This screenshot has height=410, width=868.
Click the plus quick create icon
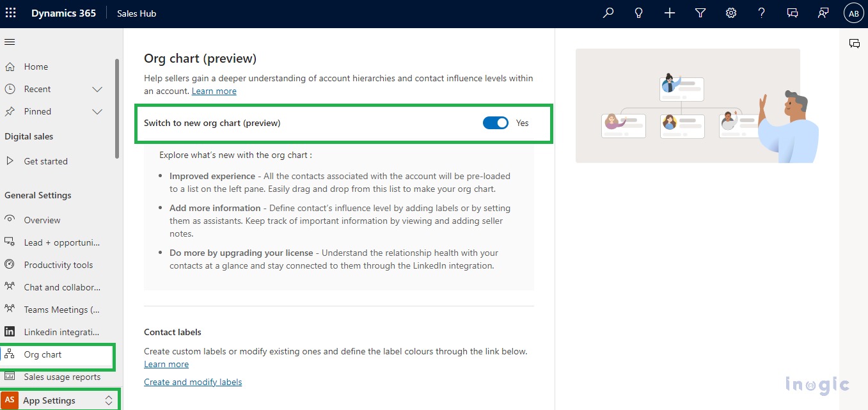click(669, 13)
